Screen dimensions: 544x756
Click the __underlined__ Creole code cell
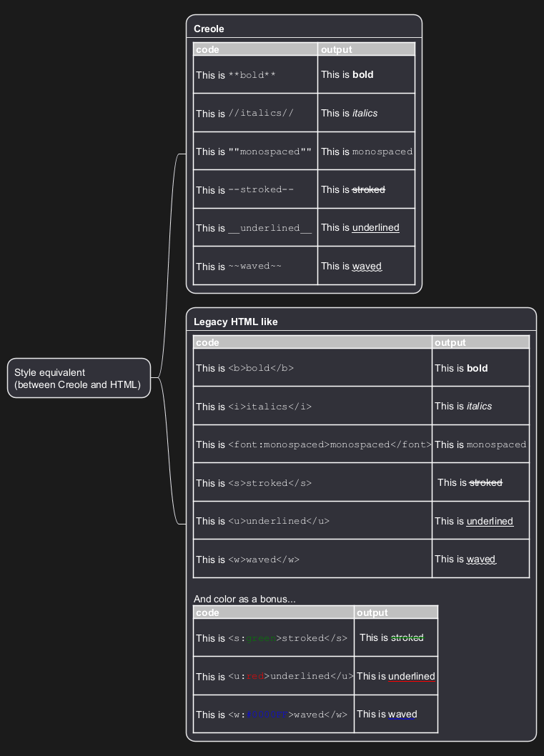click(255, 228)
